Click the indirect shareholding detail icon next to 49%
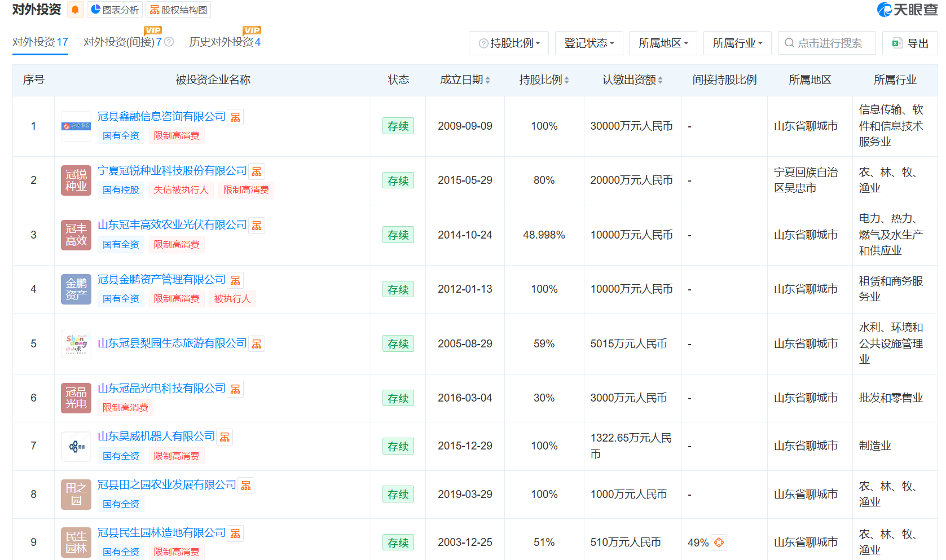946x560 pixels. 719,543
